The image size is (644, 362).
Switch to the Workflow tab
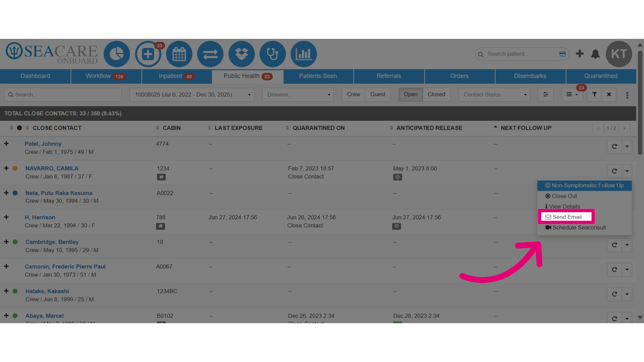coord(106,76)
